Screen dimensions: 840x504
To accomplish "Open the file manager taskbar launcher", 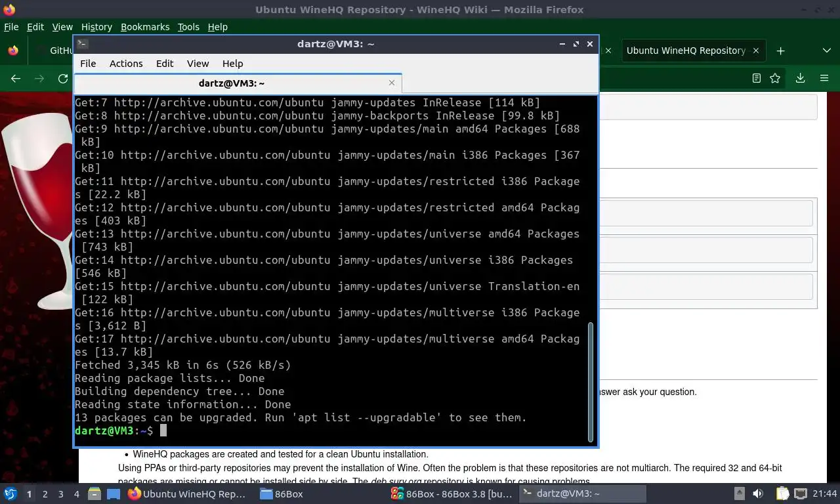I will 94,493.
